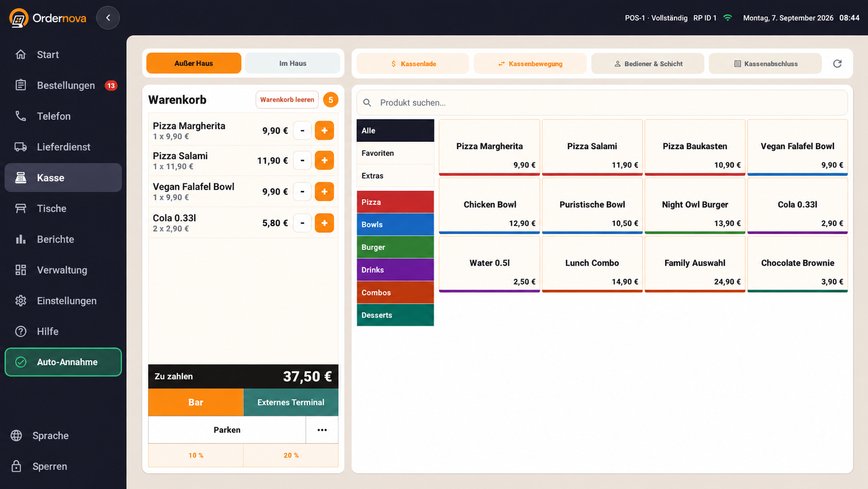
Task: Pay via Externes Terminal
Action: [291, 402]
